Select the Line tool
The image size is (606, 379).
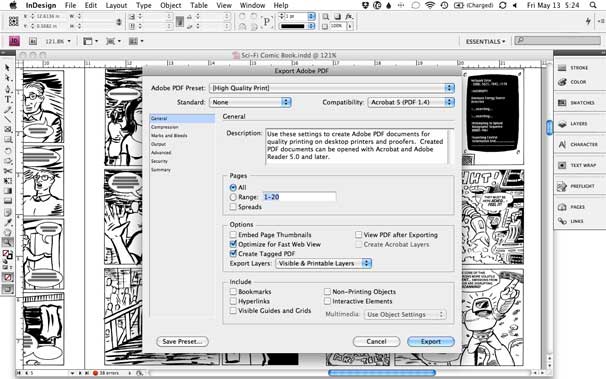[x=7, y=119]
